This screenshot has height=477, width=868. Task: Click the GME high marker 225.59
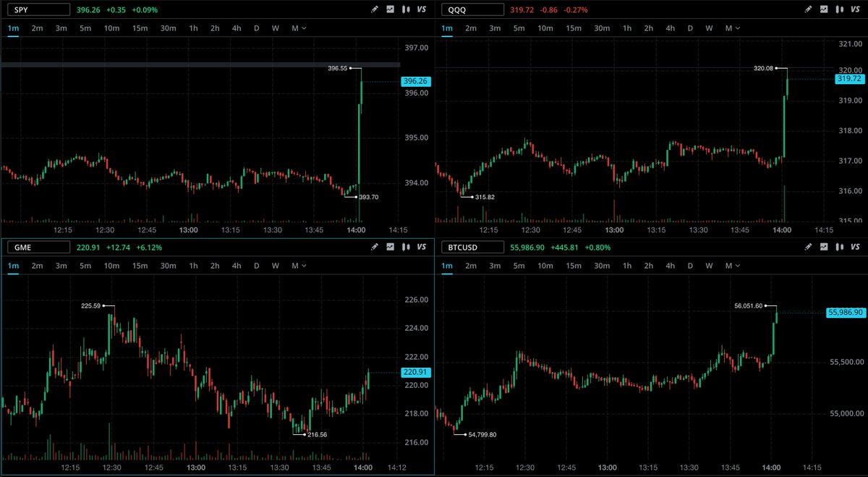coord(91,305)
